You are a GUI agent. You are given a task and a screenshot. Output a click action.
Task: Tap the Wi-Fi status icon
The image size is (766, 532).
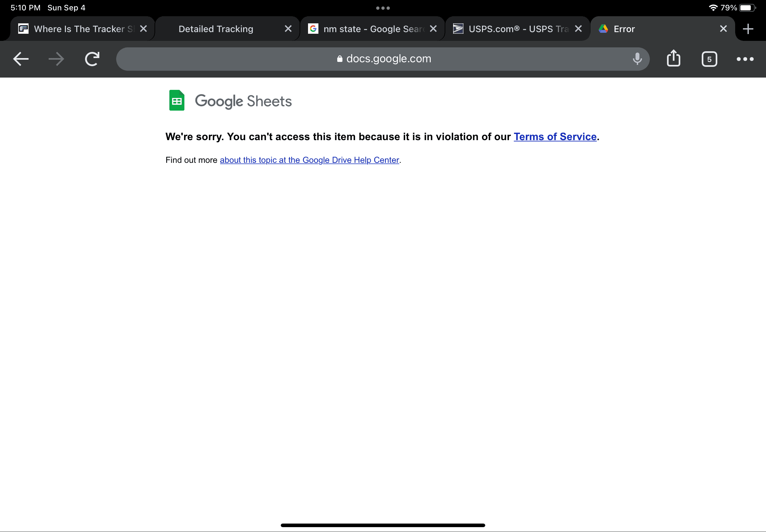(713, 8)
